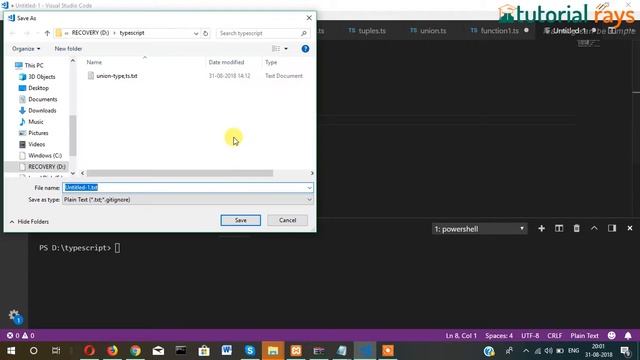
Task: Open the errors and warnings count in status bar
Action: click(20, 336)
